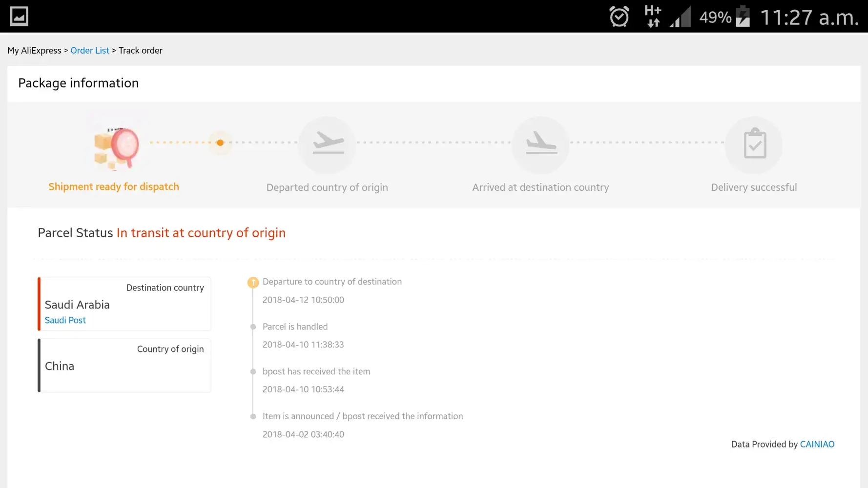Tap the Track order breadcrumb text
This screenshot has height=488, width=868.
click(x=141, y=50)
